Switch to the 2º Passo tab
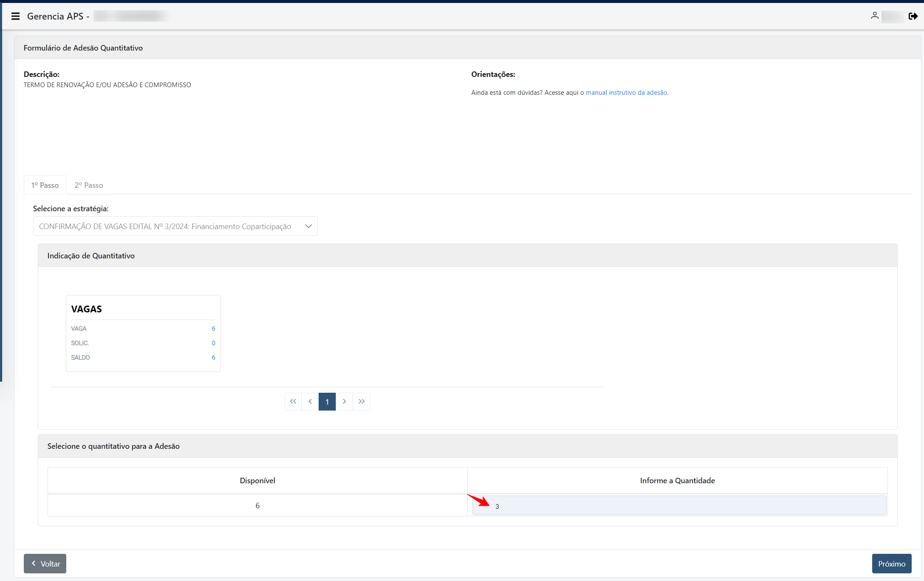The width and height of the screenshot is (924, 581). [89, 185]
